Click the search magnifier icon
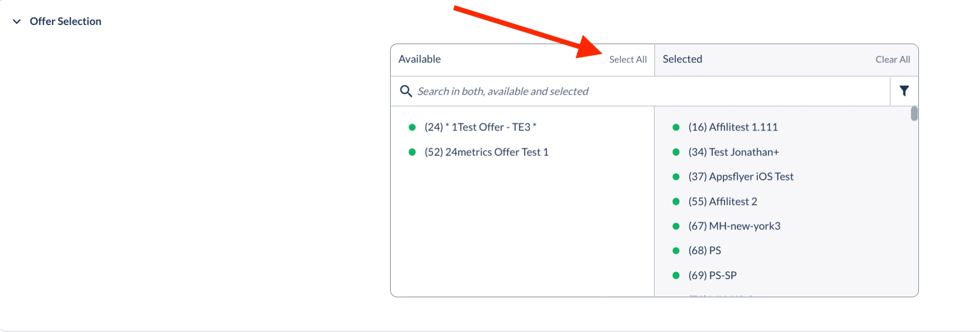This screenshot has width=980, height=332. [406, 91]
